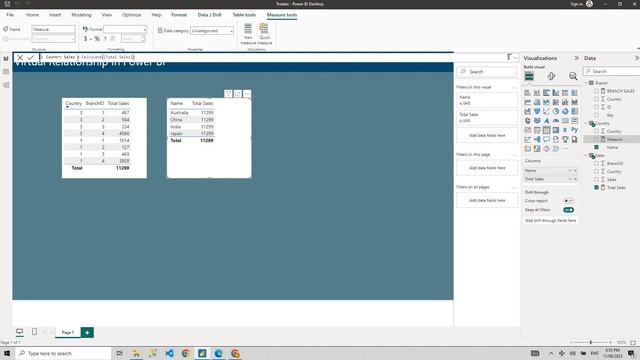The image size is (640, 360).
Task: Remove Total Sales field from Columns well
Action: click(x=576, y=179)
